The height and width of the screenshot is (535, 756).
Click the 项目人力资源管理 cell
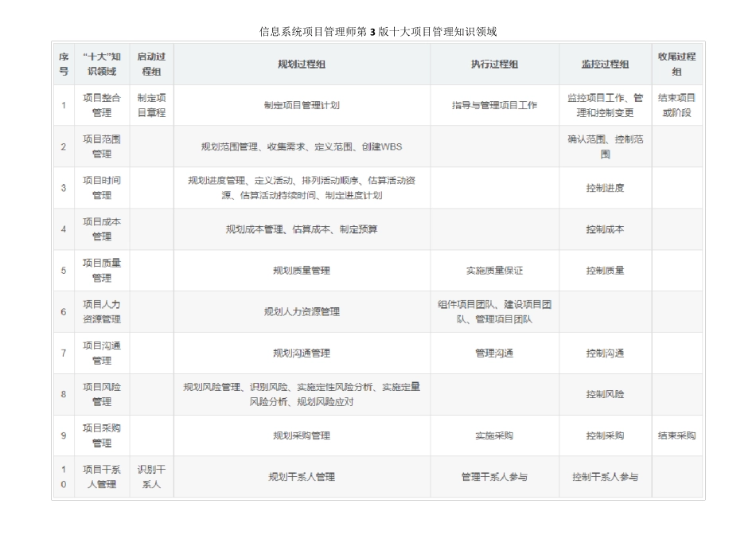click(x=102, y=311)
